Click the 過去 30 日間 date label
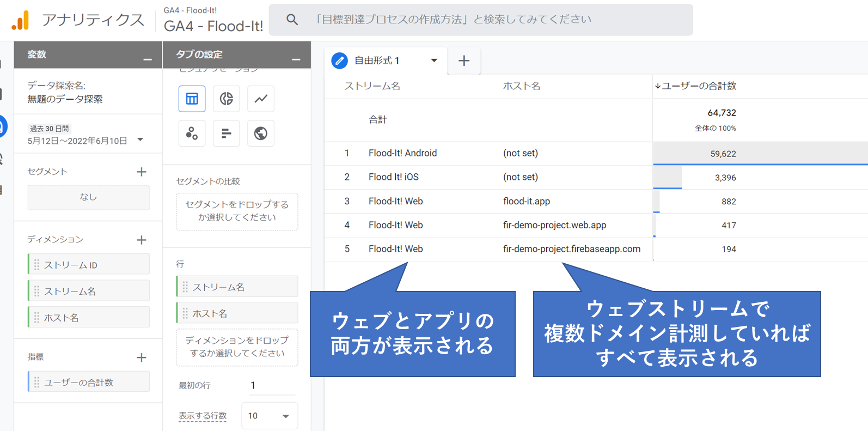The width and height of the screenshot is (868, 431). tap(49, 129)
